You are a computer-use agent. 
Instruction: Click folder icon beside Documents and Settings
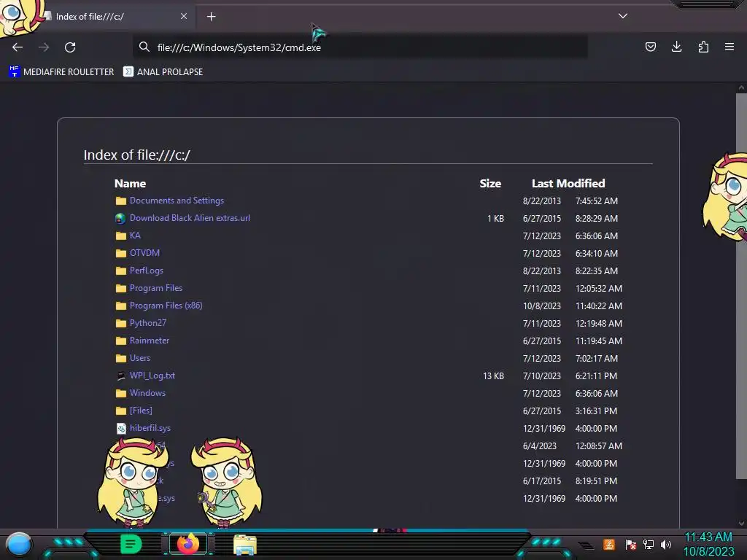121,201
